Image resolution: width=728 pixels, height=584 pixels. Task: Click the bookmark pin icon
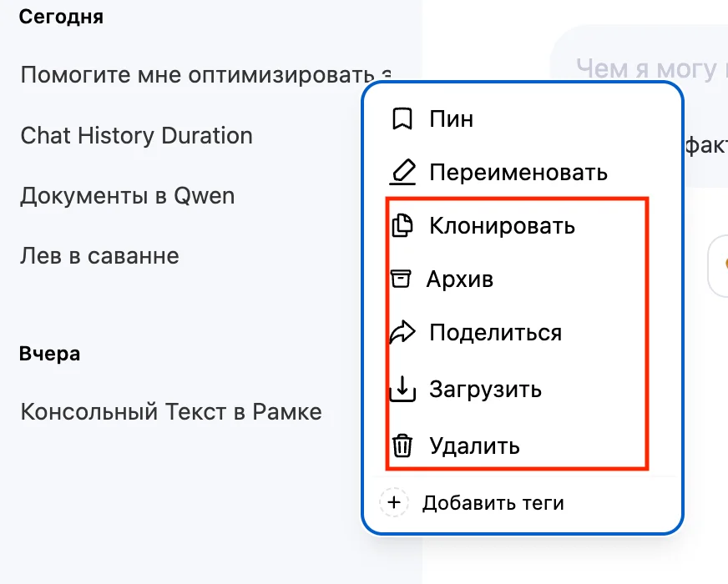[402, 119]
